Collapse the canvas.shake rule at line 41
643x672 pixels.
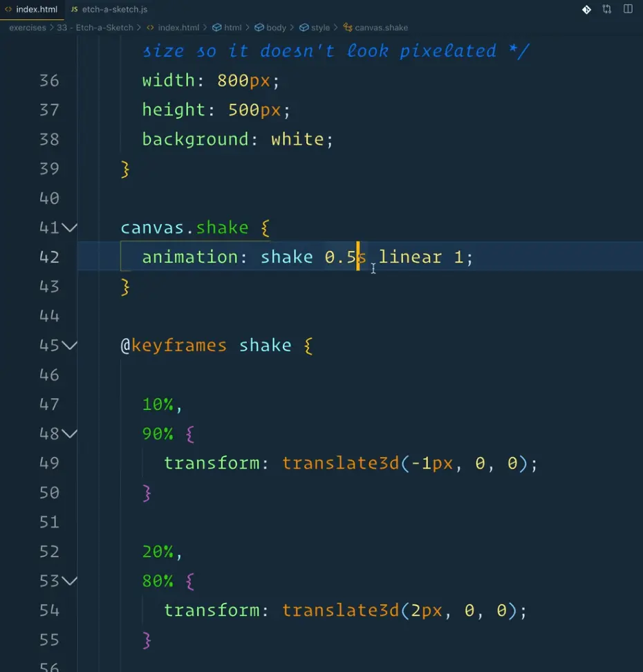pos(70,227)
